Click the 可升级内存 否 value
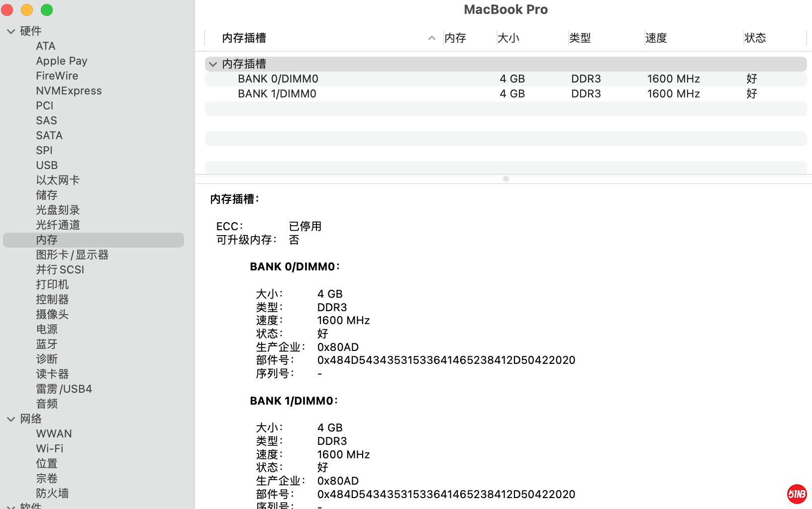 294,240
